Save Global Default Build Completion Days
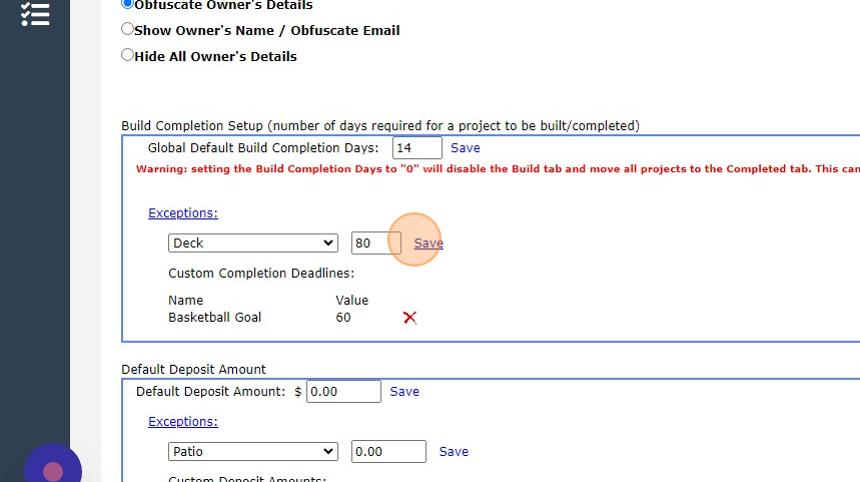Image resolution: width=860 pixels, height=482 pixels. 465,148
